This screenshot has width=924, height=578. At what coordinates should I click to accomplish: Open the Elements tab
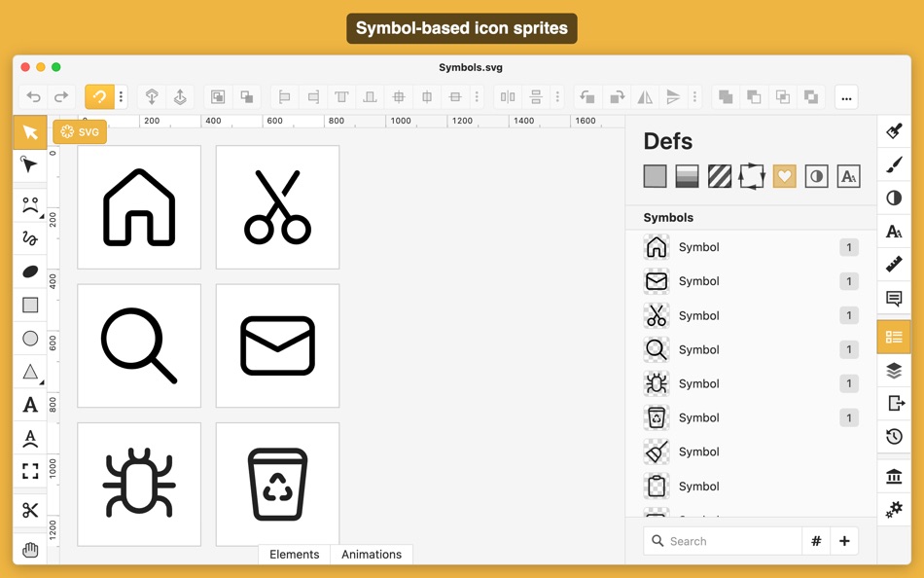[x=294, y=555]
